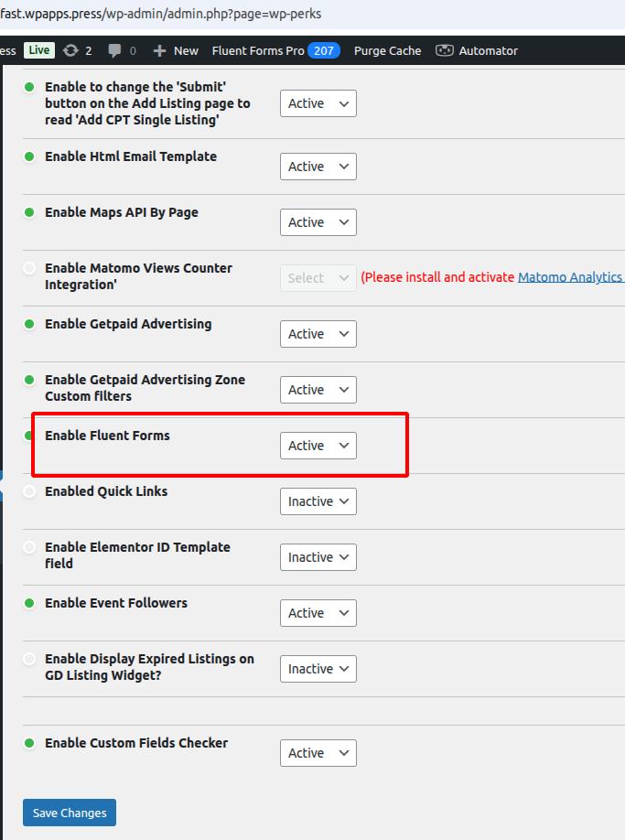The height and width of the screenshot is (840, 625).
Task: Open the Fluent Forms Pro menu
Action: click(x=257, y=50)
